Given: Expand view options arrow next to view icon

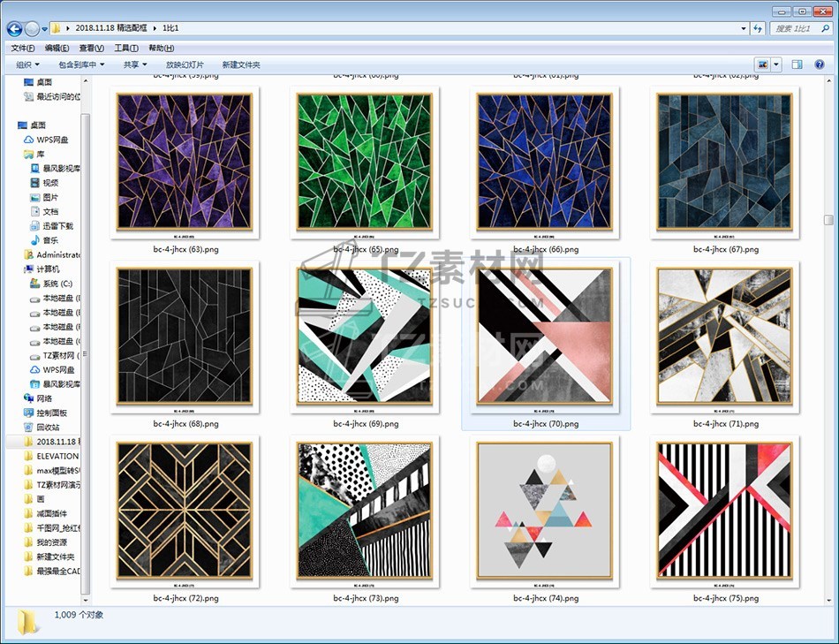Looking at the screenshot, I should tap(776, 64).
